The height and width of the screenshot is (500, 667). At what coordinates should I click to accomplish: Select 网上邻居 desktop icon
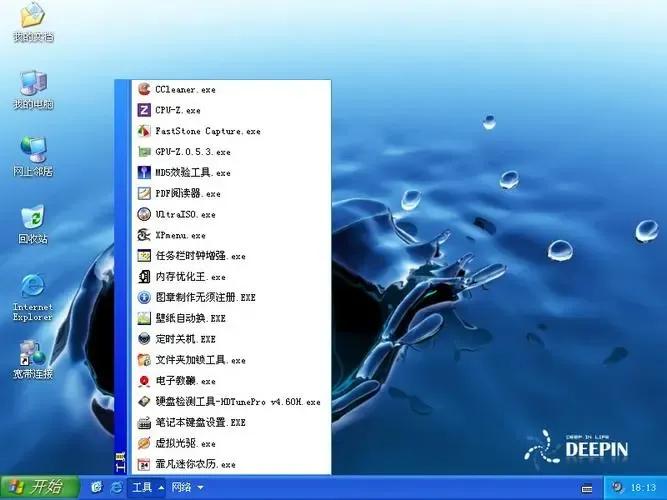(x=33, y=157)
